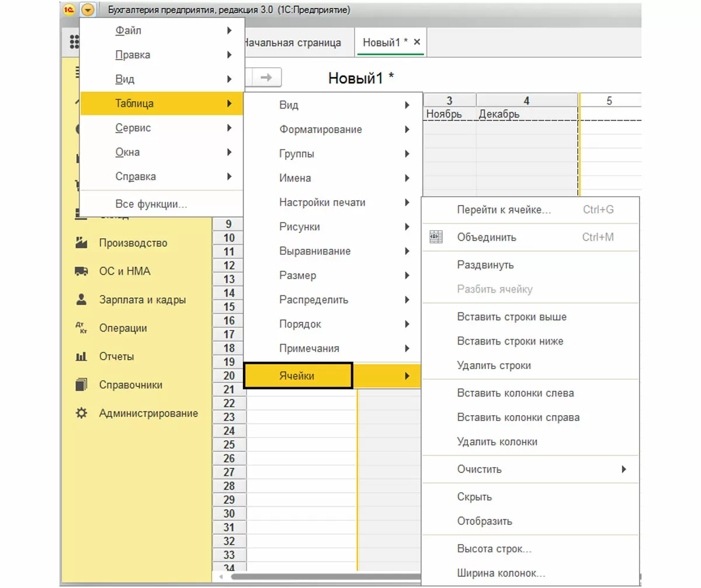
Task: Click the Отчеты bar chart icon
Action: [82, 356]
